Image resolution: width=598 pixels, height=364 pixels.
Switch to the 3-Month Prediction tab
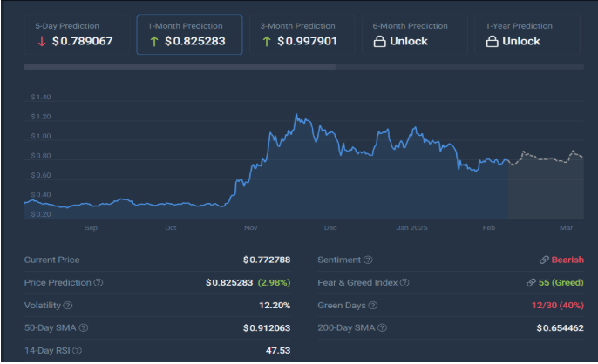tap(302, 34)
